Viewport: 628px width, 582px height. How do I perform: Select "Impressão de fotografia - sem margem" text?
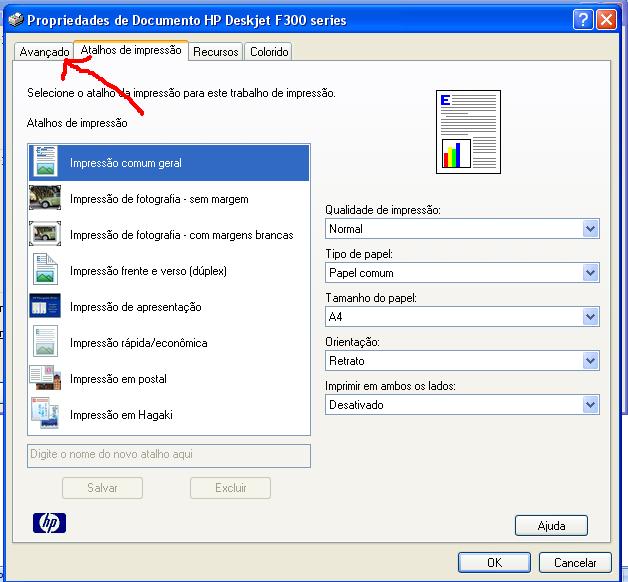pyautogui.click(x=159, y=199)
